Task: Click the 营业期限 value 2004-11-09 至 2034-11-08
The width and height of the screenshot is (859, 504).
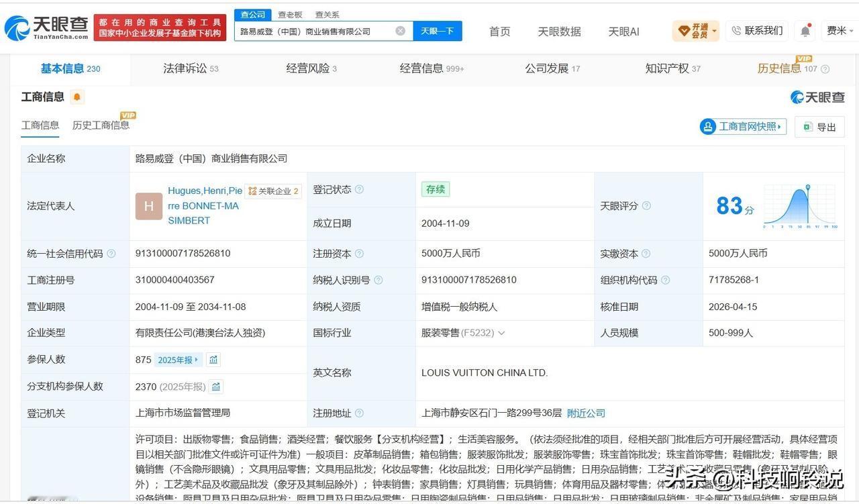Action: [x=191, y=307]
